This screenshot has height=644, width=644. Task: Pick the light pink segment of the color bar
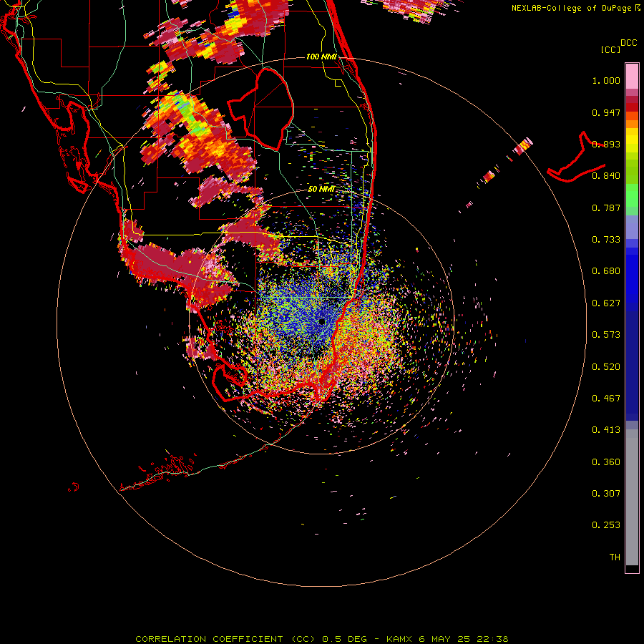click(x=632, y=77)
